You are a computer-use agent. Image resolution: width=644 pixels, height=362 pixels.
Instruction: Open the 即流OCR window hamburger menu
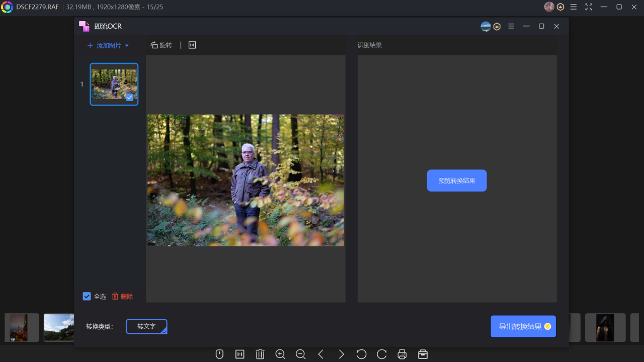511,26
